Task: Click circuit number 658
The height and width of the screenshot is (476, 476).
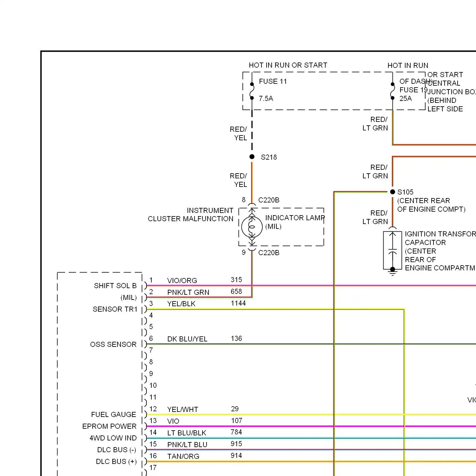Action: [236, 292]
